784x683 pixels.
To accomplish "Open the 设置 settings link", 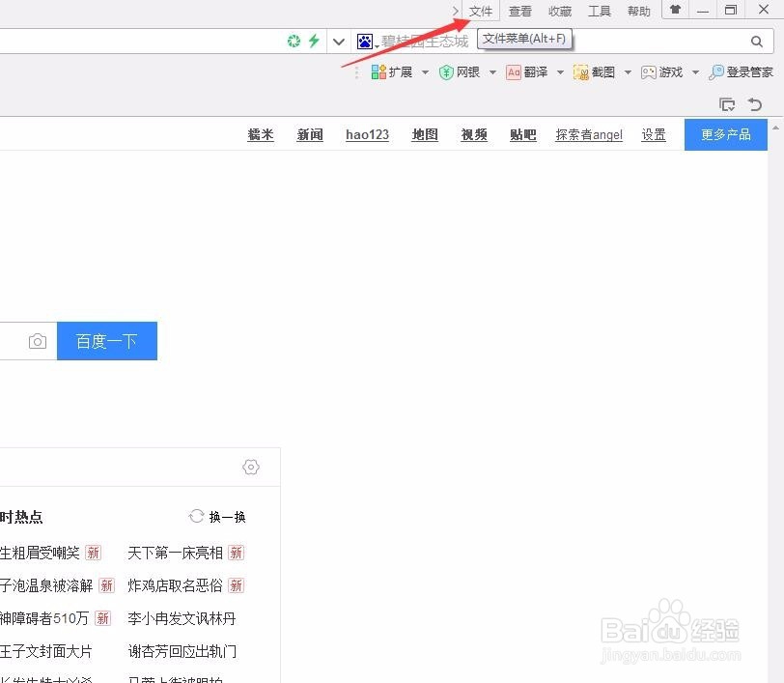I will (x=654, y=134).
